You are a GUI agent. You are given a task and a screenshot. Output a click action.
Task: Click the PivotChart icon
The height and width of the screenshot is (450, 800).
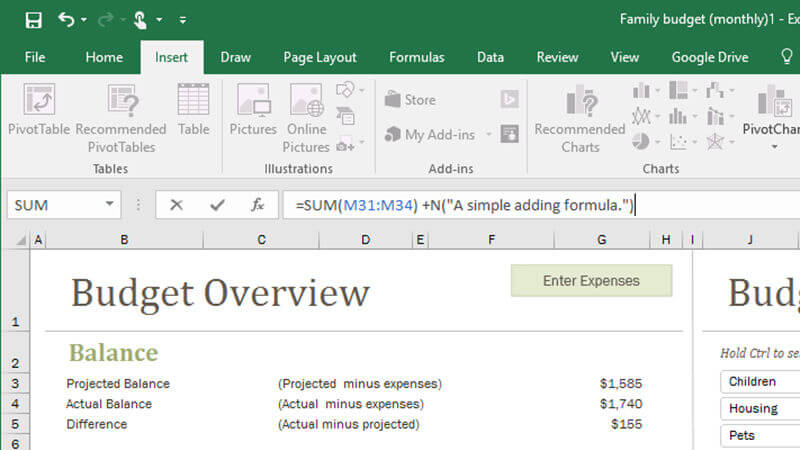(774, 102)
